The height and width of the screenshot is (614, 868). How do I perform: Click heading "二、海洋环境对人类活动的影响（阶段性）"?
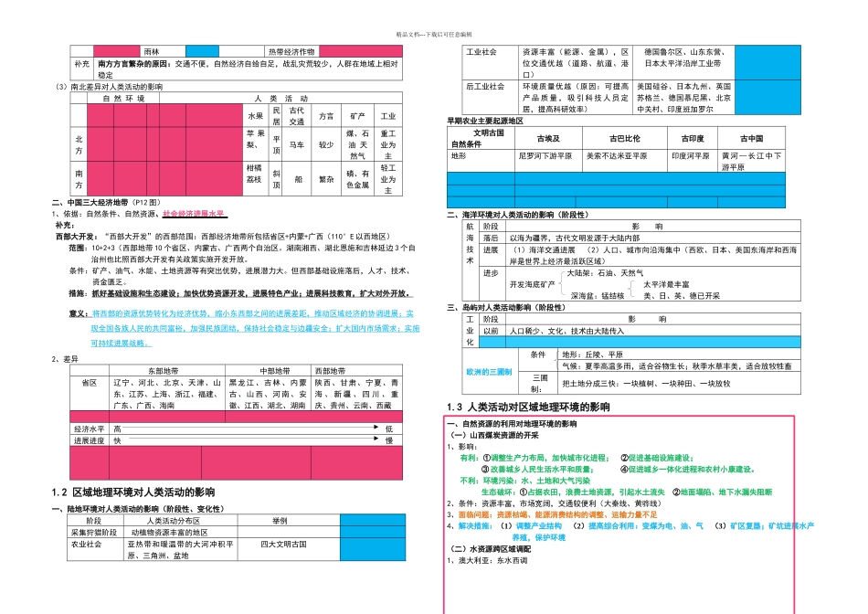click(518, 215)
